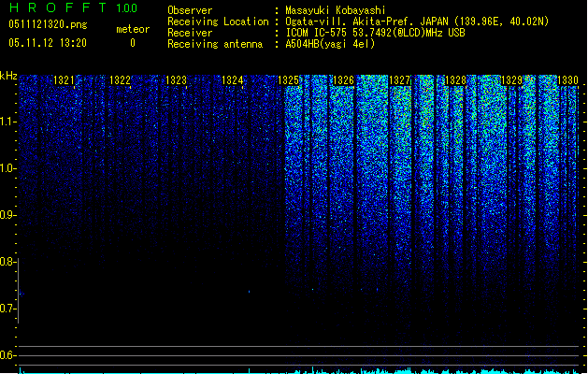This screenshot has height=374, width=588.
Task: Click time marker 1326
Action: tap(343, 80)
